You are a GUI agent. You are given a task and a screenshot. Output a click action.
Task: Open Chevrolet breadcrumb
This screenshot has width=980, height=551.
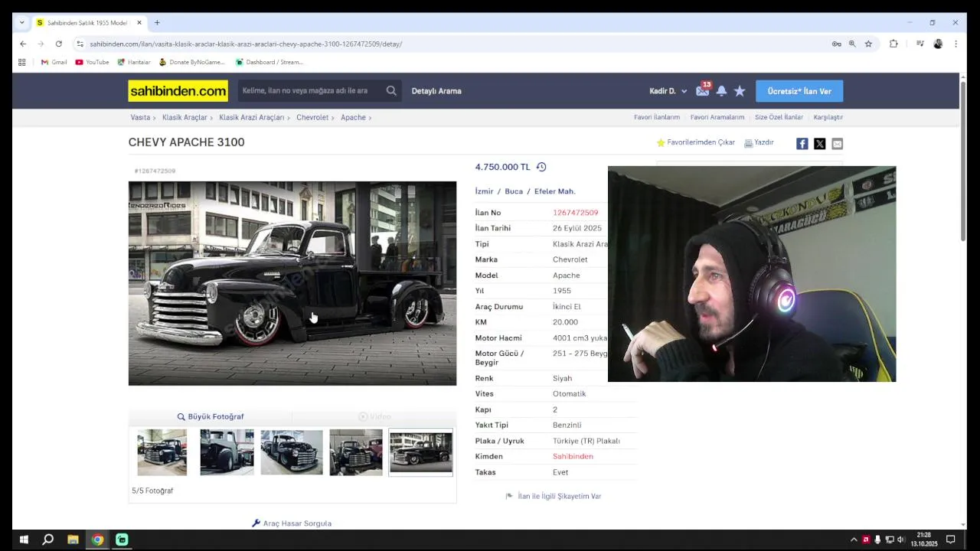point(312,117)
